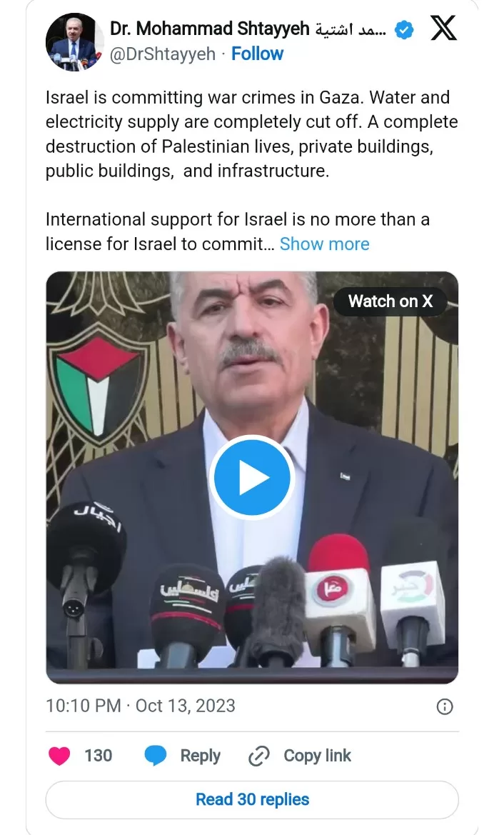Click the Watch on X button

click(x=390, y=301)
